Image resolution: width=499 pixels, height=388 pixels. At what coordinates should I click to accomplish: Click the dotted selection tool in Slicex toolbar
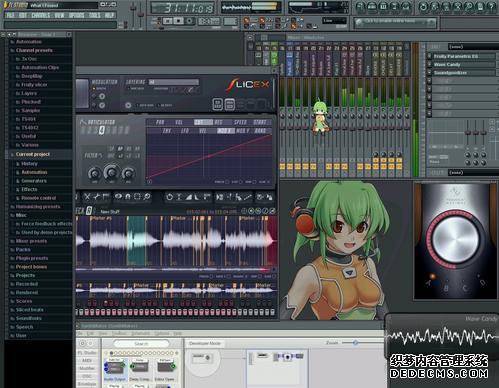coord(137,197)
